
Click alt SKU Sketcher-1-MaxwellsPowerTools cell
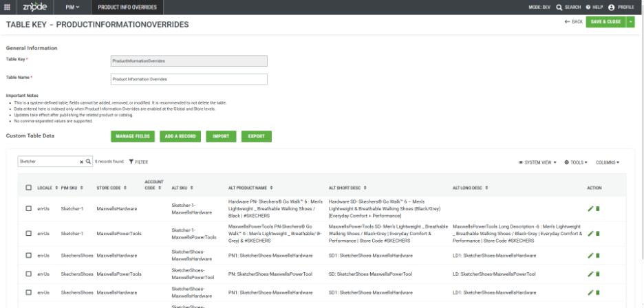pos(194,233)
